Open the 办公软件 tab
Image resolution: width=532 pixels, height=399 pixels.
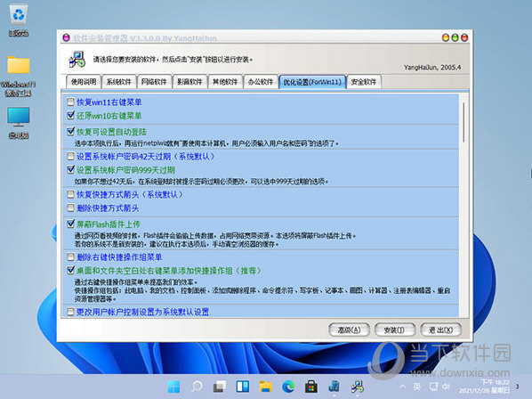coord(261,82)
